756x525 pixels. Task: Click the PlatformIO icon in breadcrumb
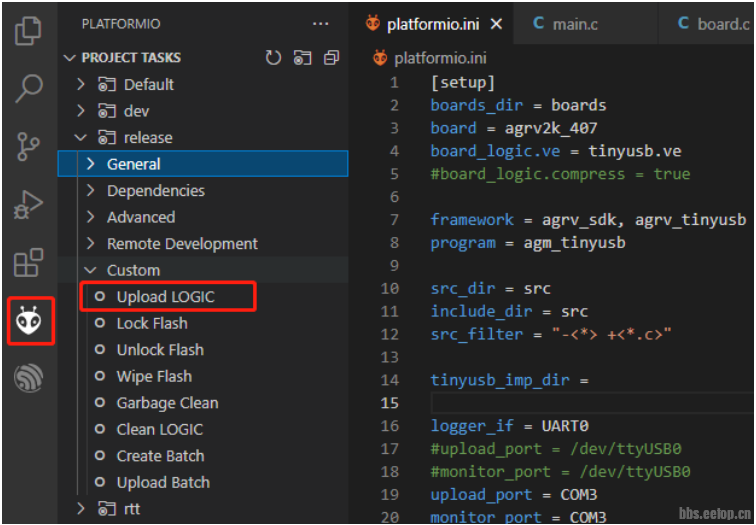tap(380, 58)
